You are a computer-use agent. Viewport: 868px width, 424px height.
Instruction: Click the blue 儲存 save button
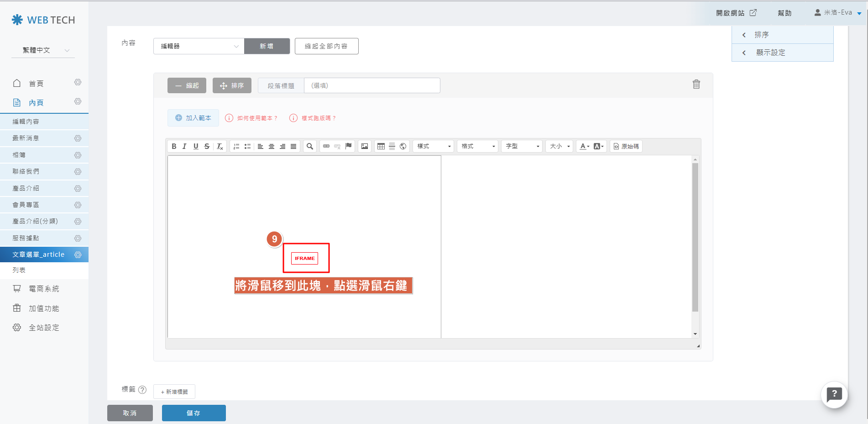pos(193,413)
